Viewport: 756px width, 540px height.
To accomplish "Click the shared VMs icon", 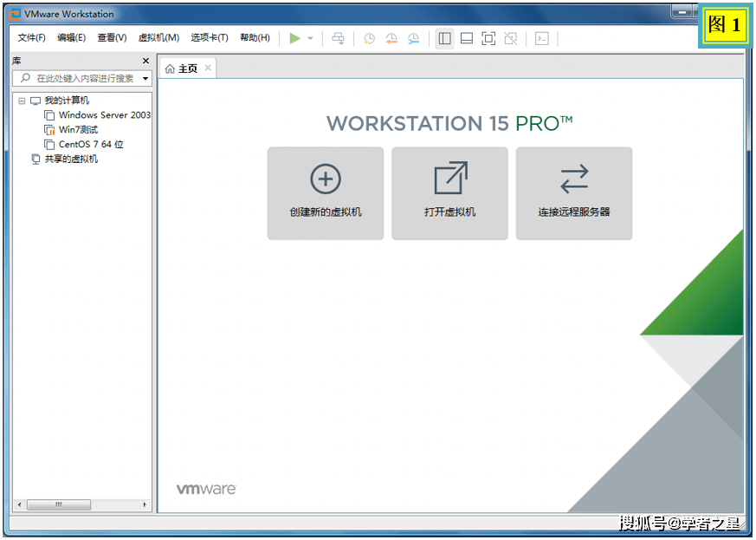I will coord(36,159).
